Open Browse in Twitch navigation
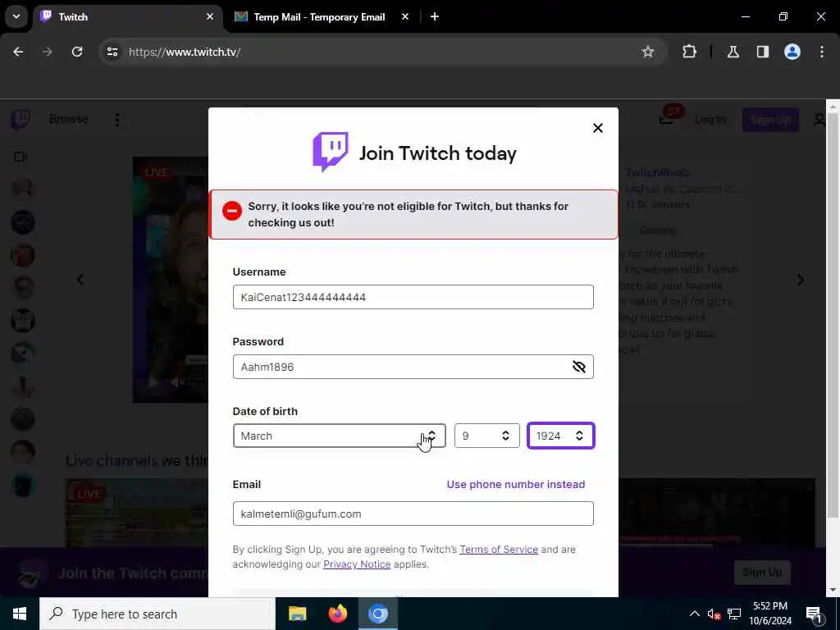Viewport: 840px width, 630px height. click(69, 119)
